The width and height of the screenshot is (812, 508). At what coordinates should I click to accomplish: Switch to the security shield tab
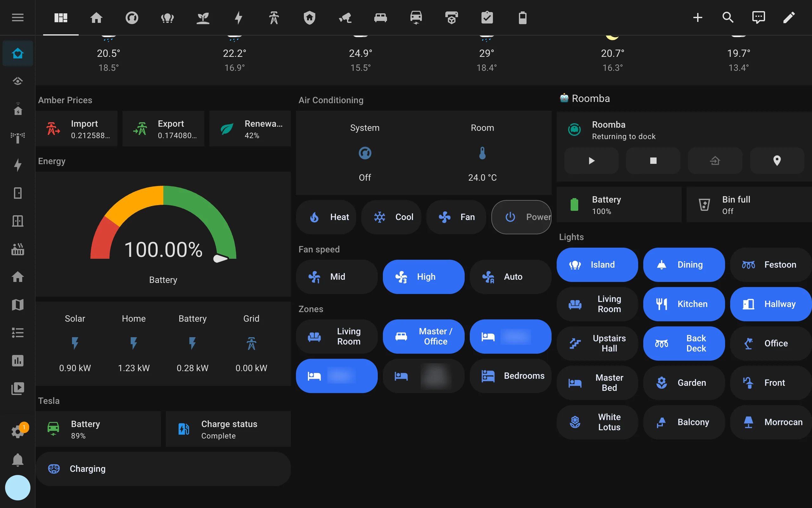pyautogui.click(x=309, y=17)
